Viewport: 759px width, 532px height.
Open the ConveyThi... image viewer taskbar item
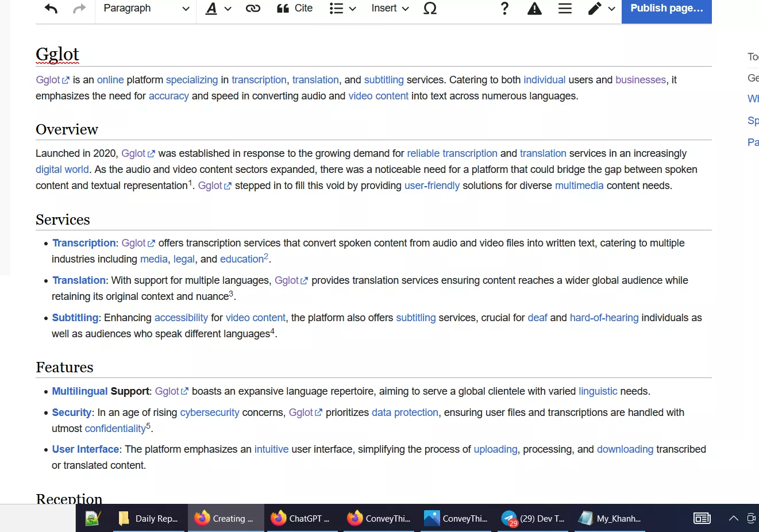(456, 518)
